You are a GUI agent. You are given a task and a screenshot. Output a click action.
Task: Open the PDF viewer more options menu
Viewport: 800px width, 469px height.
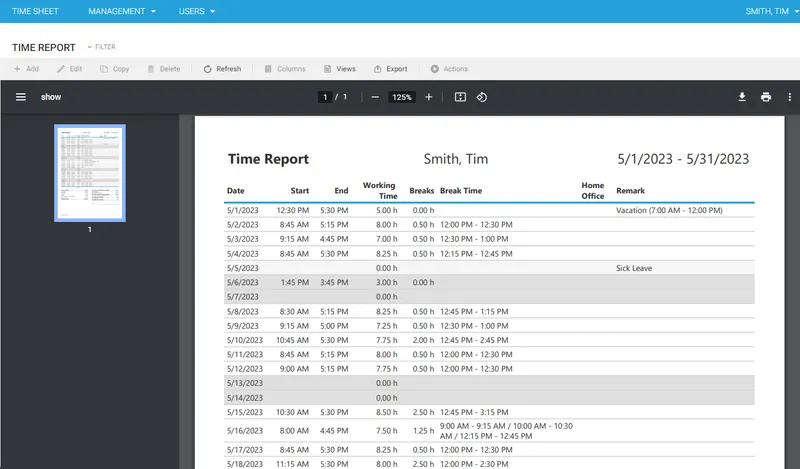point(789,97)
